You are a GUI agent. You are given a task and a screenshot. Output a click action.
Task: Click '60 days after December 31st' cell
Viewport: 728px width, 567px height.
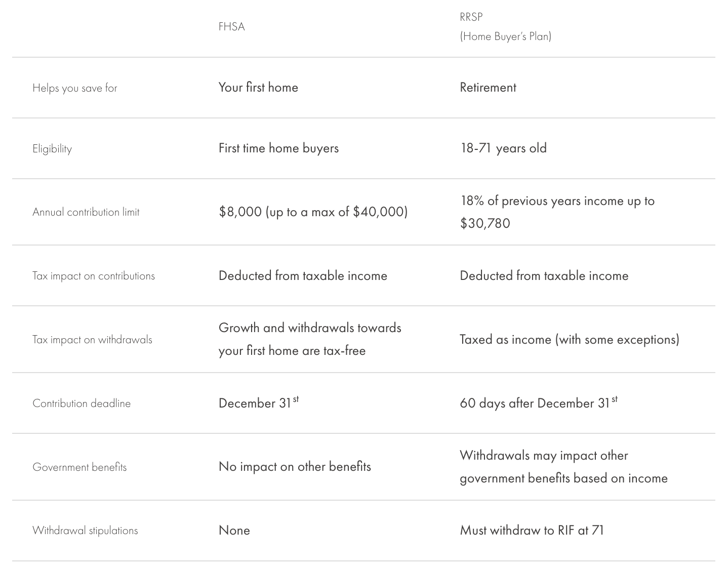539,402
